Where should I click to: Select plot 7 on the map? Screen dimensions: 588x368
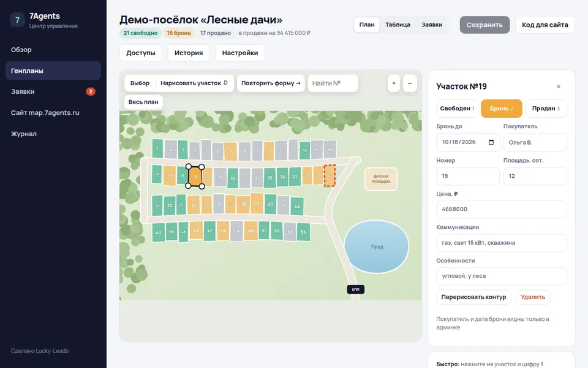(231, 151)
